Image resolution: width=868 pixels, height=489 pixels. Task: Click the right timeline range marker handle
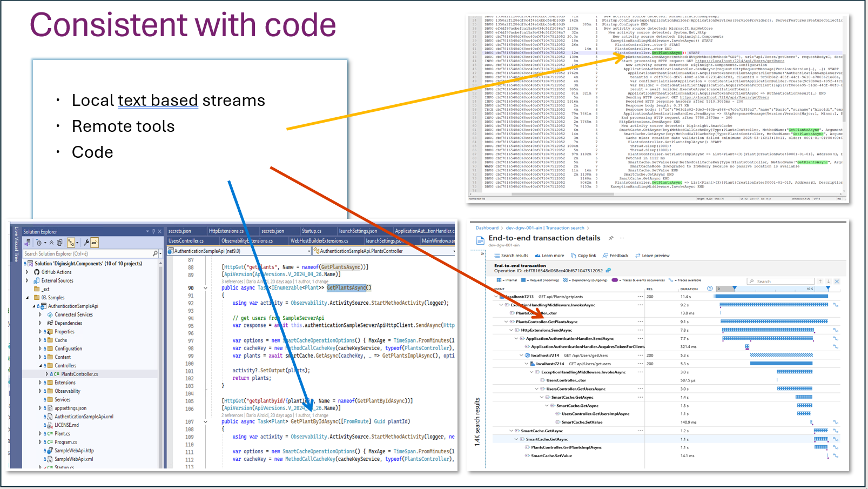(x=828, y=289)
